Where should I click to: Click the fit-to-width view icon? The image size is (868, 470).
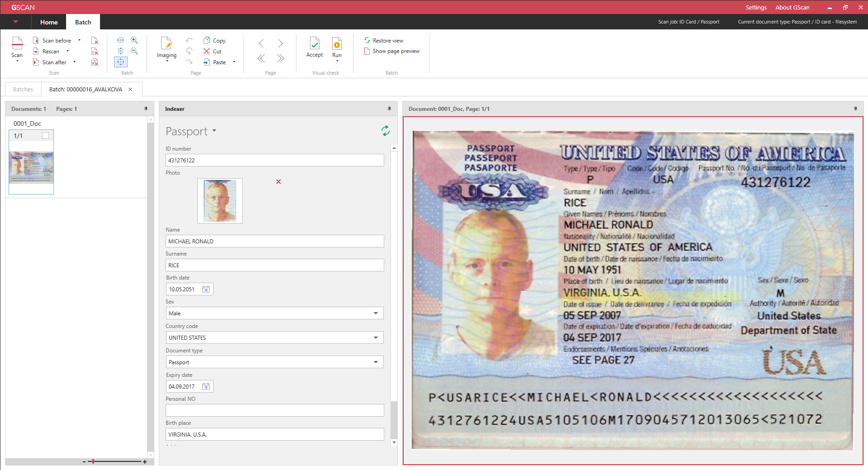click(120, 40)
